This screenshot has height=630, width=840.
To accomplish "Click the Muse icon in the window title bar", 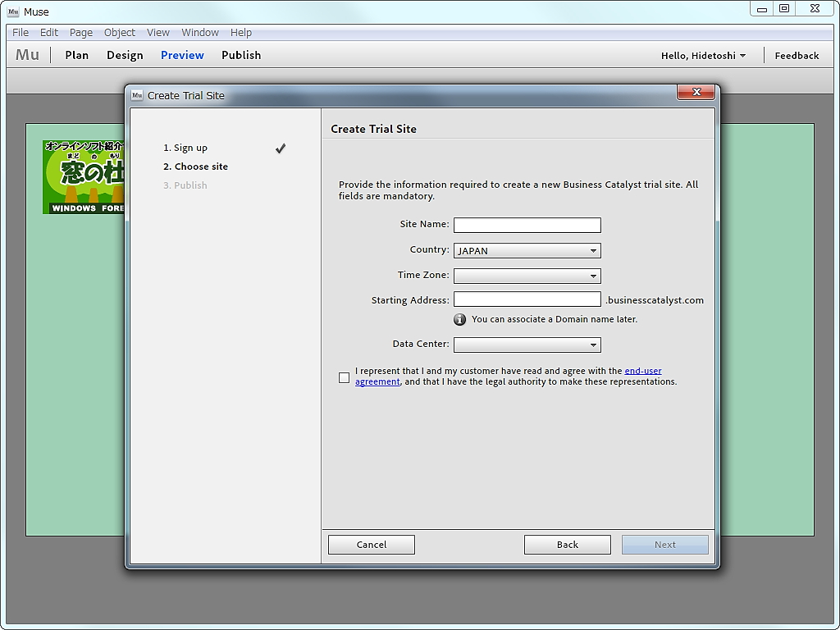I will (x=11, y=11).
